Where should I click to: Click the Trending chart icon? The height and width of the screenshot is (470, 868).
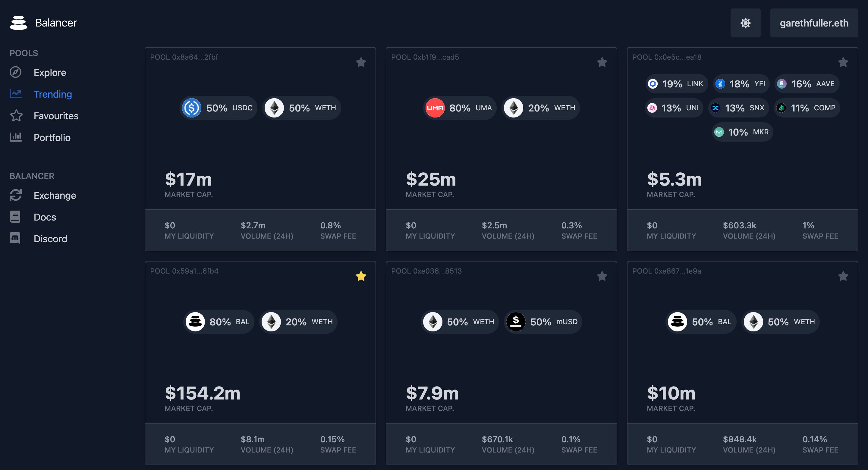click(x=15, y=94)
